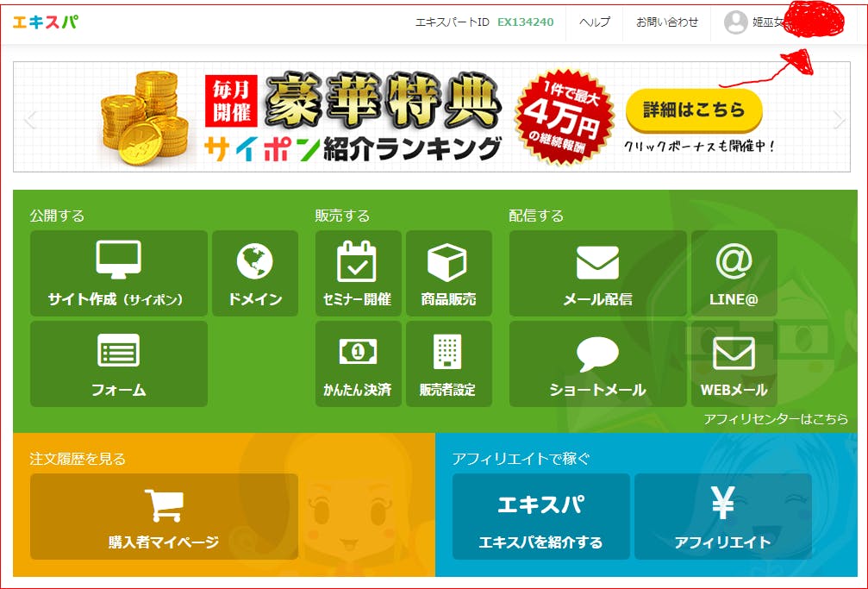The height and width of the screenshot is (589, 868).
Task: Click the 配信する section heading
Action: pos(536,216)
